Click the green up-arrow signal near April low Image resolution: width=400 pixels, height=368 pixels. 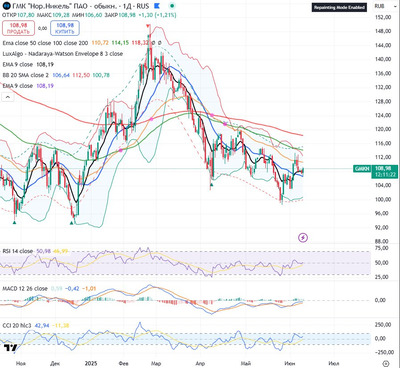pyautogui.click(x=211, y=184)
